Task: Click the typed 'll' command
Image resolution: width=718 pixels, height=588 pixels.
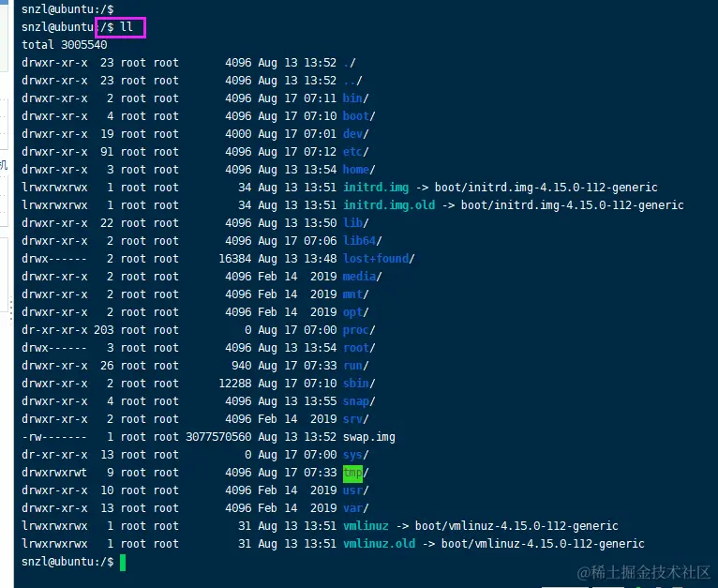Action: point(127,27)
